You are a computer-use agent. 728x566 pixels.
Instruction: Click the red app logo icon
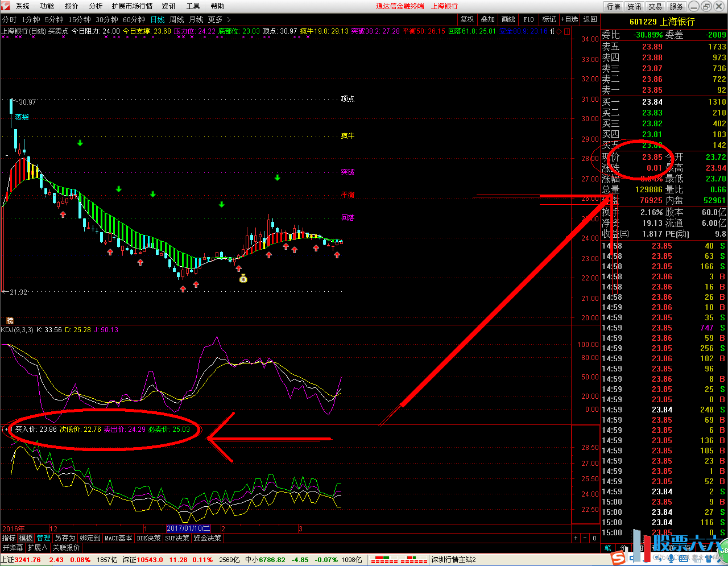[6, 6]
